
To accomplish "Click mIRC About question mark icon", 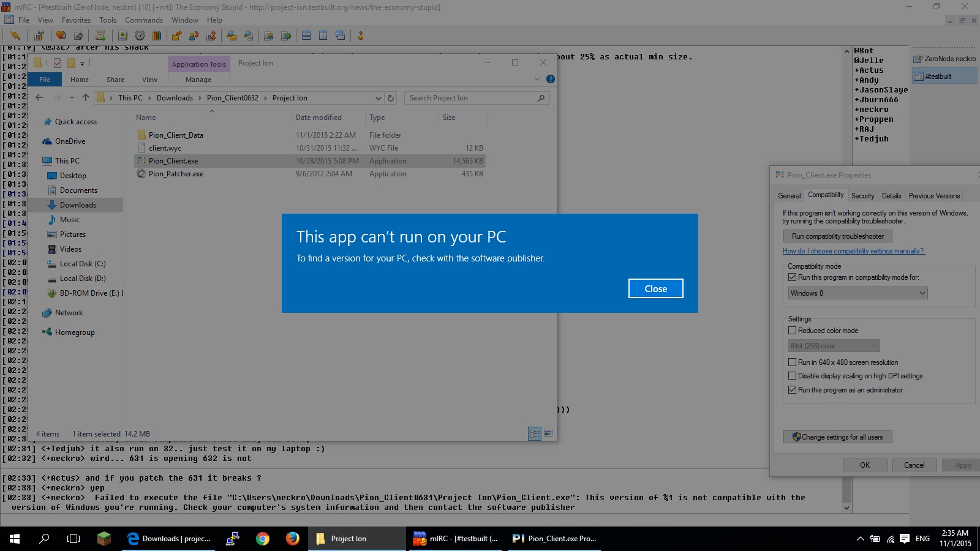I will click(x=360, y=36).
